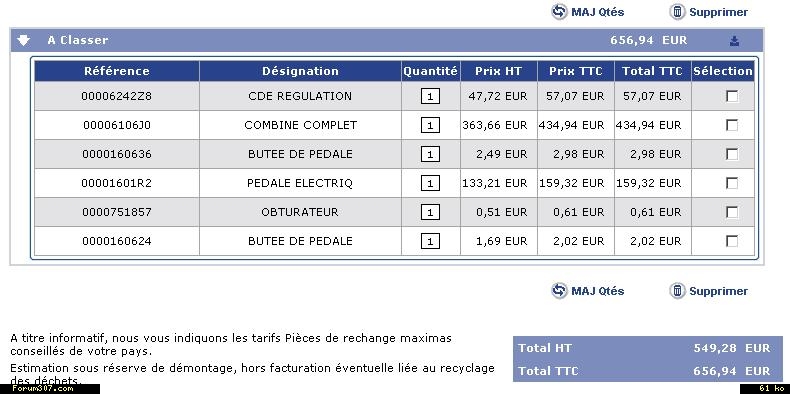Click the Désignation column header

click(x=300, y=71)
